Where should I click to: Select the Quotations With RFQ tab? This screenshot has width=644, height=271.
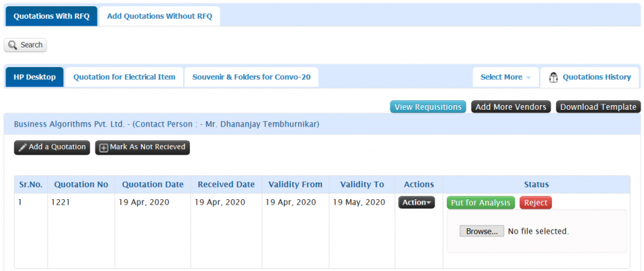[x=52, y=16]
